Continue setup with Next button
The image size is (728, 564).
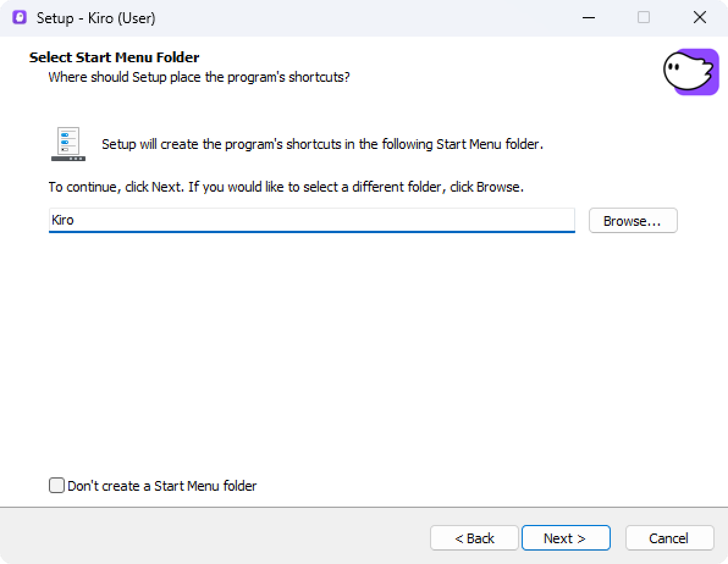[x=566, y=538]
